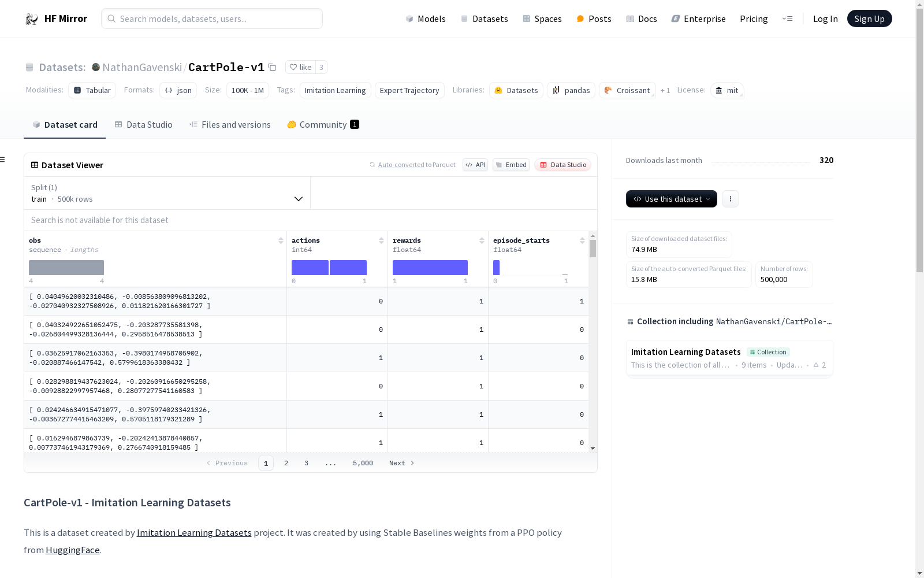Sort the obs column
Image resolution: width=924 pixels, height=578 pixels.
281,240
